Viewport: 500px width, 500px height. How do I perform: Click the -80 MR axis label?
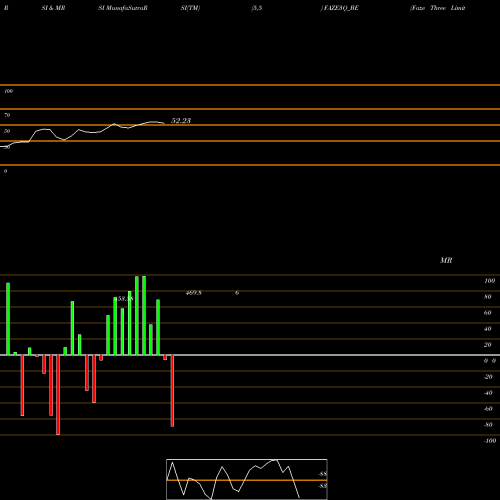(x=488, y=425)
